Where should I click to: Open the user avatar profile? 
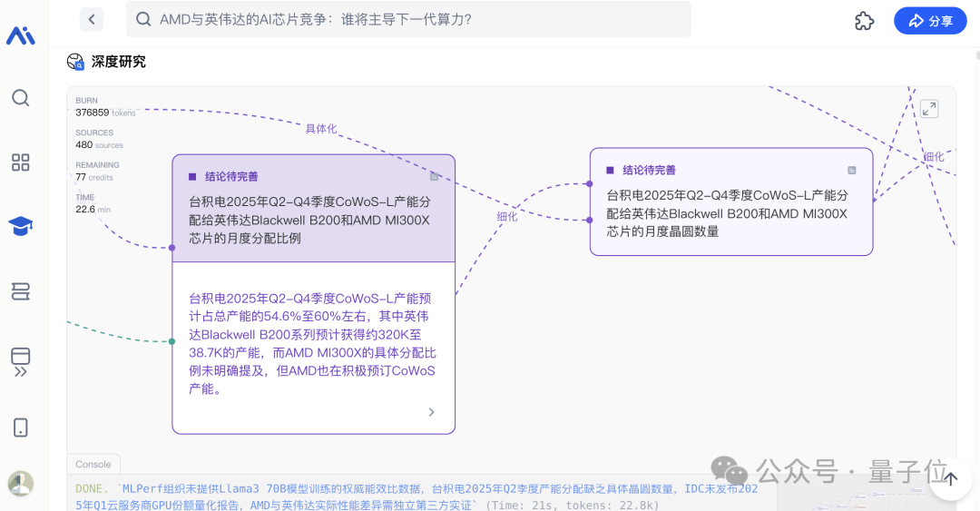pyautogui.click(x=20, y=484)
